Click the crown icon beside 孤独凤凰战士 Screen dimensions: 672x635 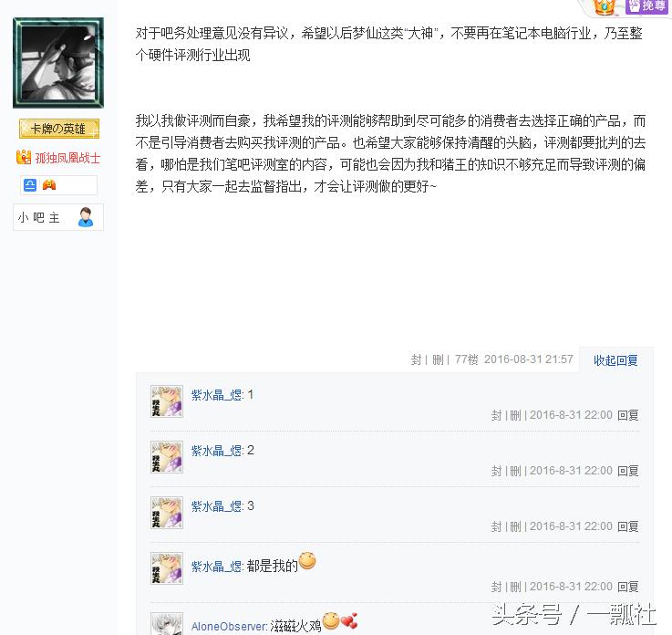click(x=24, y=157)
